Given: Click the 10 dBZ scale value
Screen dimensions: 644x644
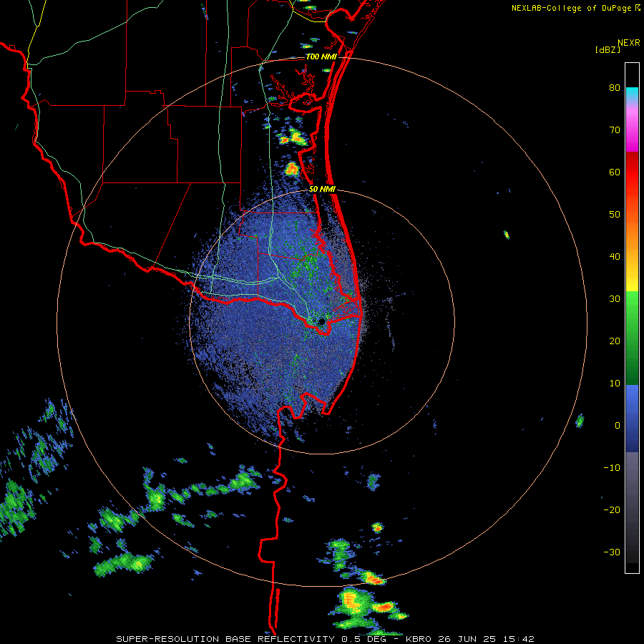Looking at the screenshot, I should (615, 384).
